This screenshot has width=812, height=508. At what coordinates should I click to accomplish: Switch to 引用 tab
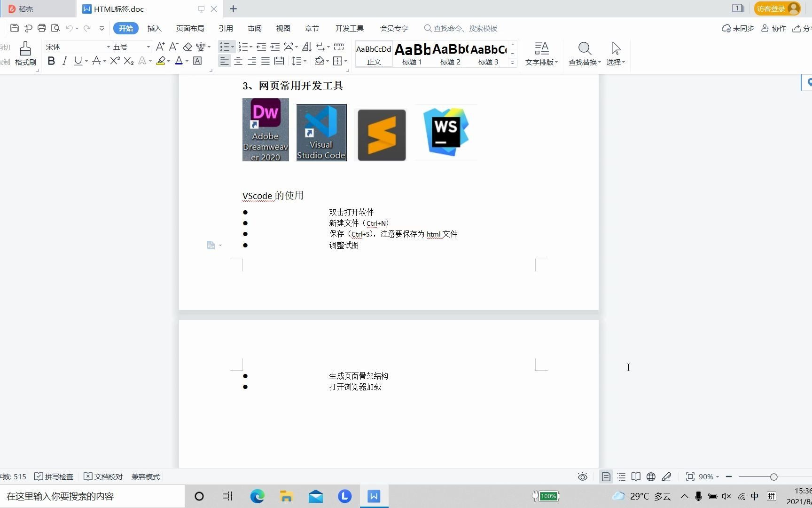click(226, 28)
